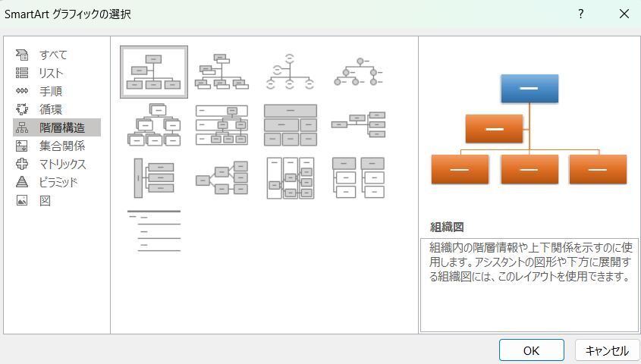Click the 循環 cycle icon

coord(22,109)
